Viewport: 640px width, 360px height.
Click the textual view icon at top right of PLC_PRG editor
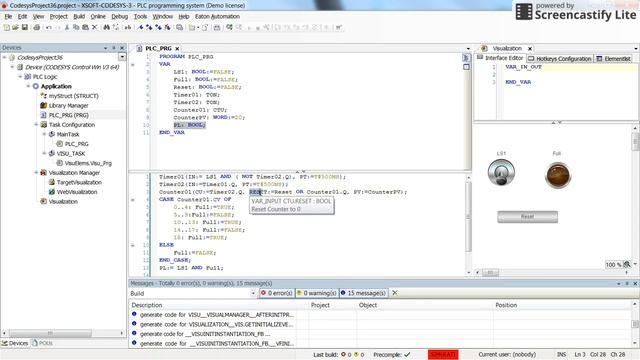click(x=466, y=58)
